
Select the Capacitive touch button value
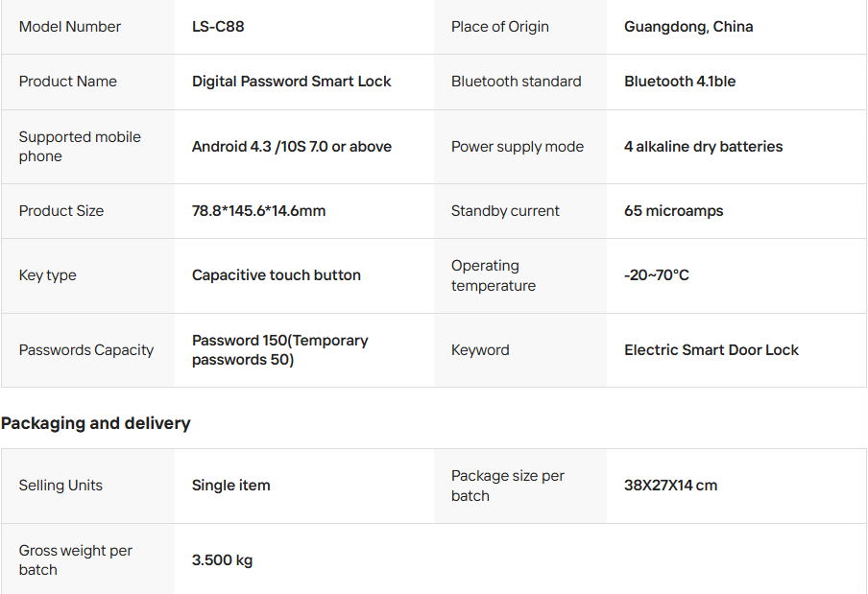tap(276, 275)
